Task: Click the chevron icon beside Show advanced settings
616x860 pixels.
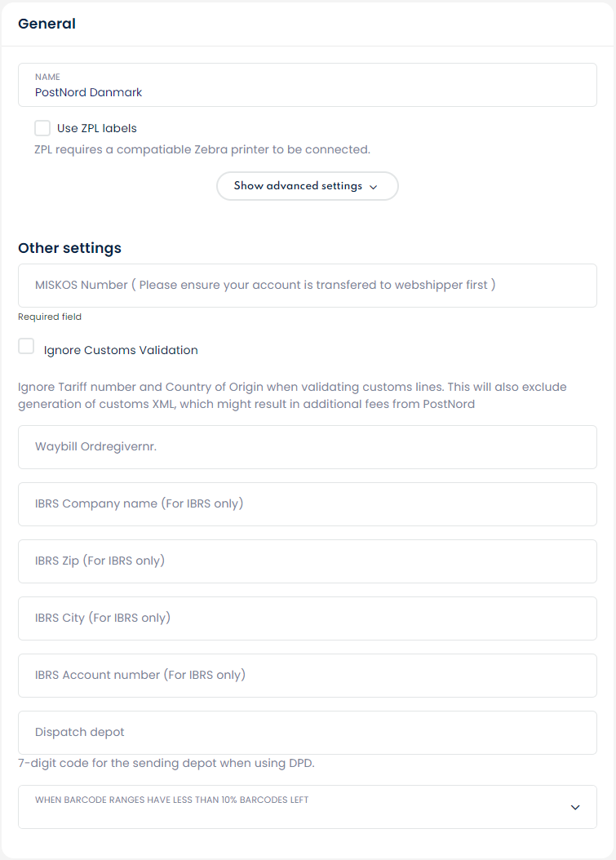Action: pyautogui.click(x=374, y=187)
